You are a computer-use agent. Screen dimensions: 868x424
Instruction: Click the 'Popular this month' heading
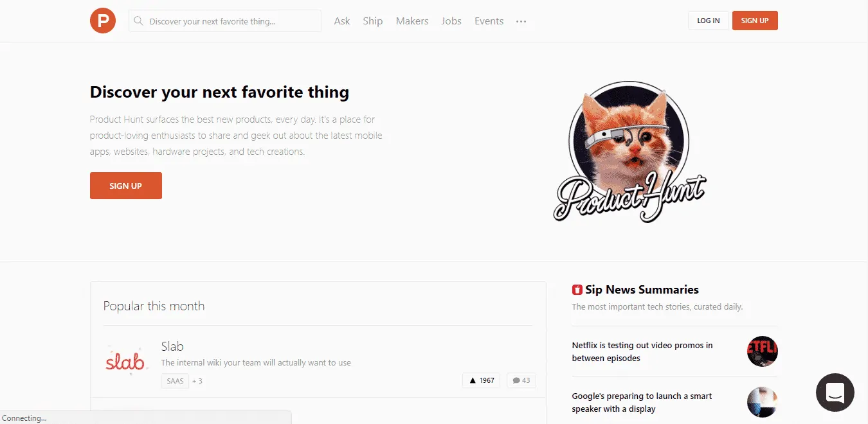(x=154, y=306)
